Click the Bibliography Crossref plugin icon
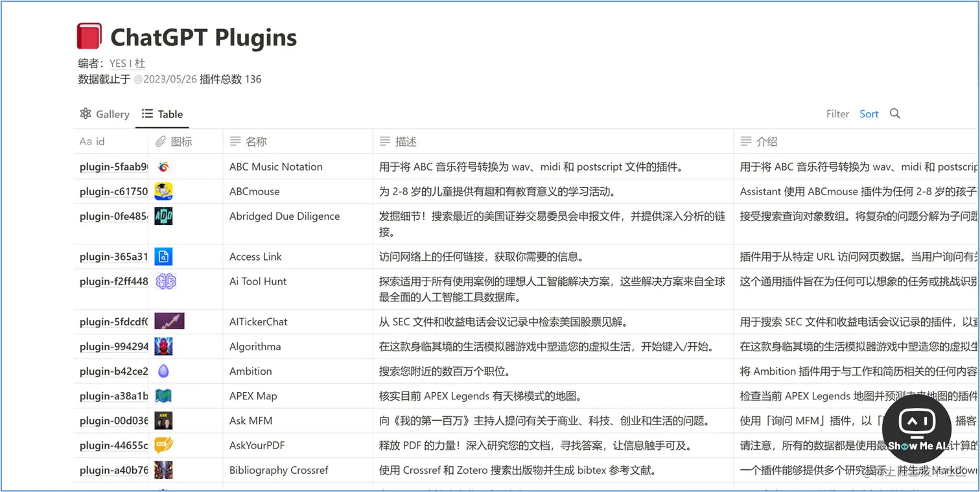980x492 pixels. pos(163,470)
